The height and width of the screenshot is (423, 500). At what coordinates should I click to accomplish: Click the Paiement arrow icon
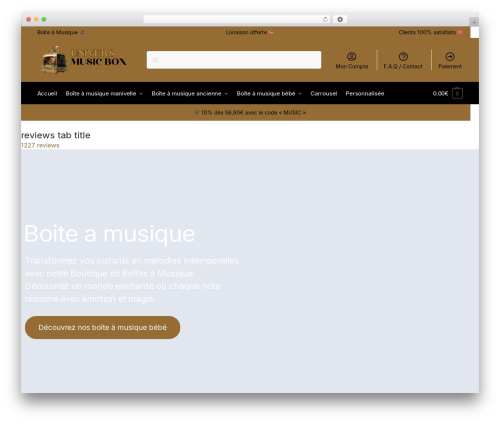(x=450, y=56)
